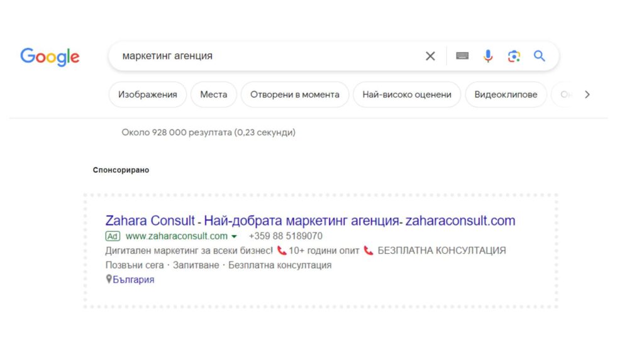Viewport: 644px width, 362px height.
Task: Start voice search with the microphone
Action: tap(488, 56)
